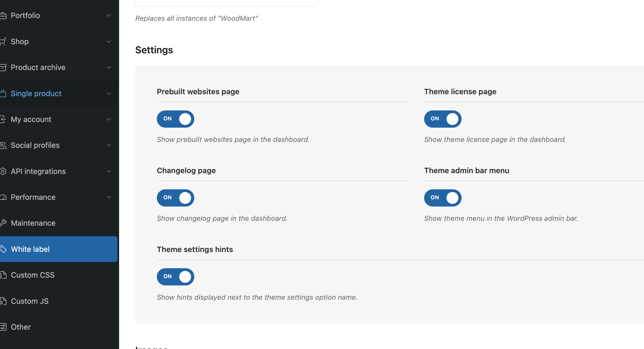Switch off Theme settings hints
This screenshot has height=349, width=644.
tap(175, 277)
